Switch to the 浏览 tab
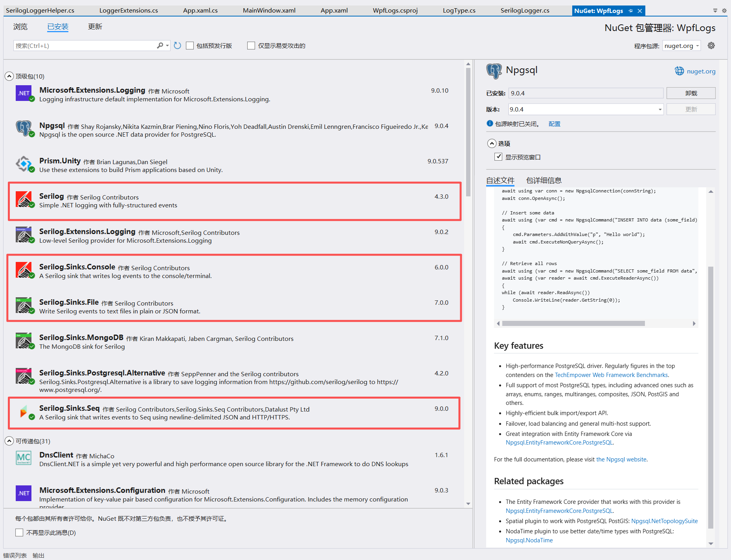 coord(20,27)
